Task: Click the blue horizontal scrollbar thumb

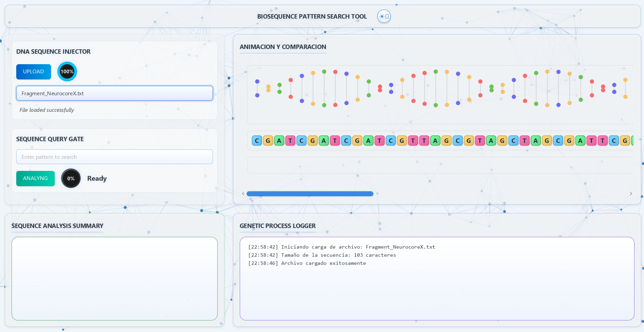Action: pos(310,194)
